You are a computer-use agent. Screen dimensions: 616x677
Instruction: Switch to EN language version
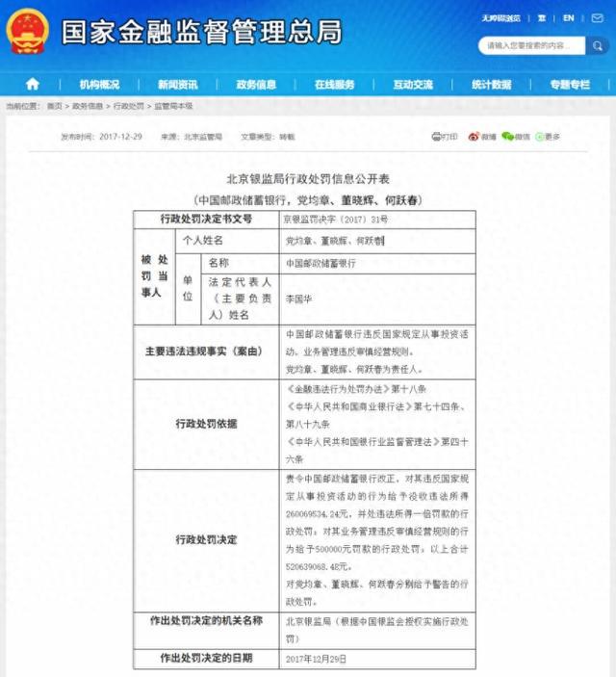(x=569, y=18)
